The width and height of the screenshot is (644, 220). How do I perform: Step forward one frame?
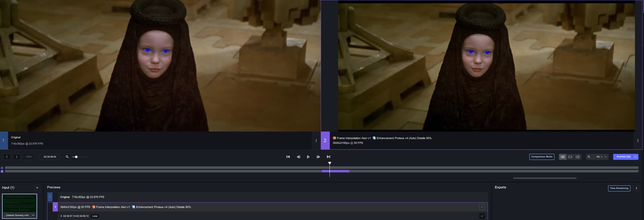(318, 157)
